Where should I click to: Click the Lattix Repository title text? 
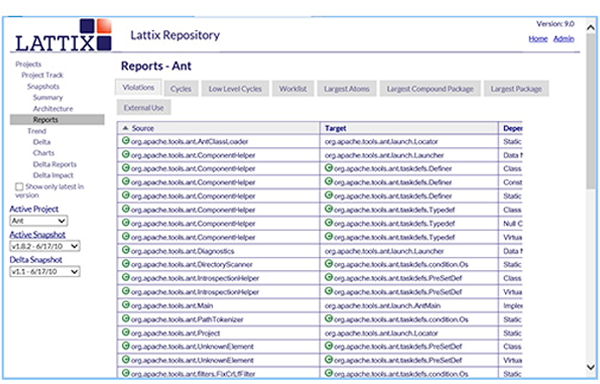tap(175, 35)
